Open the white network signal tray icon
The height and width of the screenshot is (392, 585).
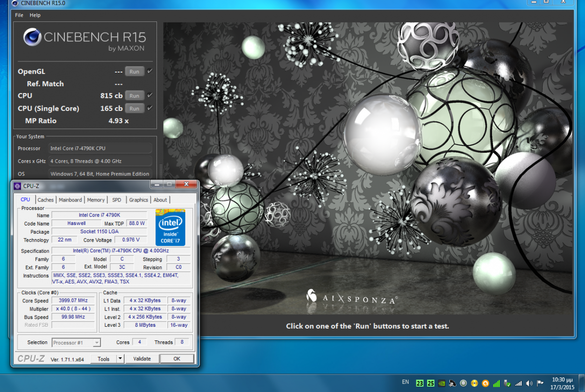click(518, 383)
